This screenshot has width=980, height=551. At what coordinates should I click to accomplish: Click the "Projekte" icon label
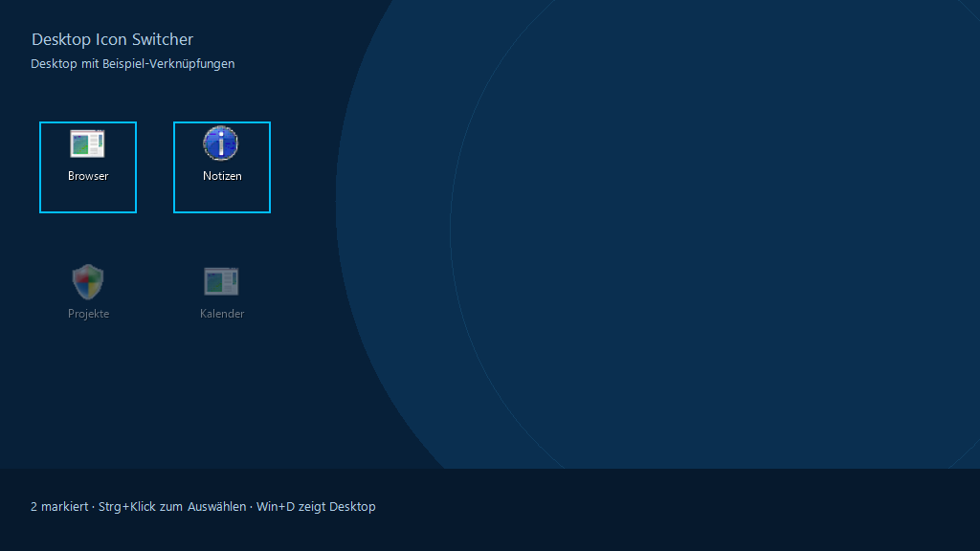(89, 314)
